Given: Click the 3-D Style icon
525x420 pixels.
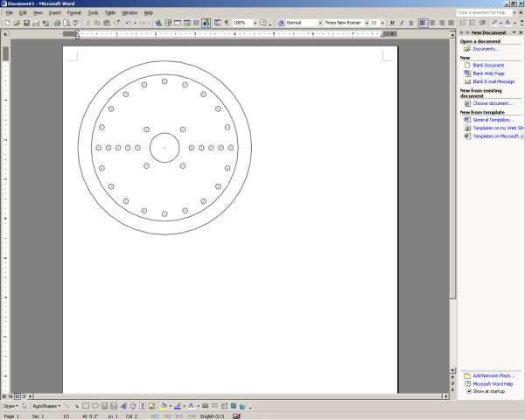Looking at the screenshot, I should [242, 406].
